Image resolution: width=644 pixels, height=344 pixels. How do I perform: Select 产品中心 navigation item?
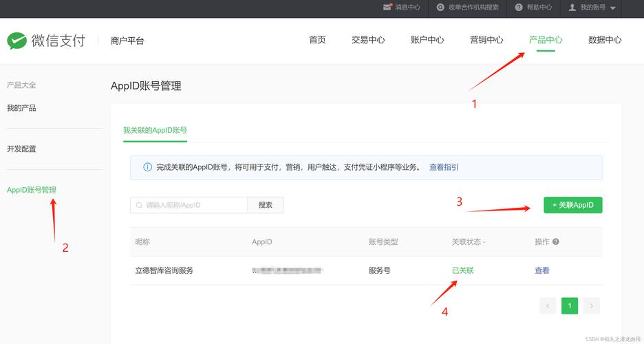[x=546, y=40]
